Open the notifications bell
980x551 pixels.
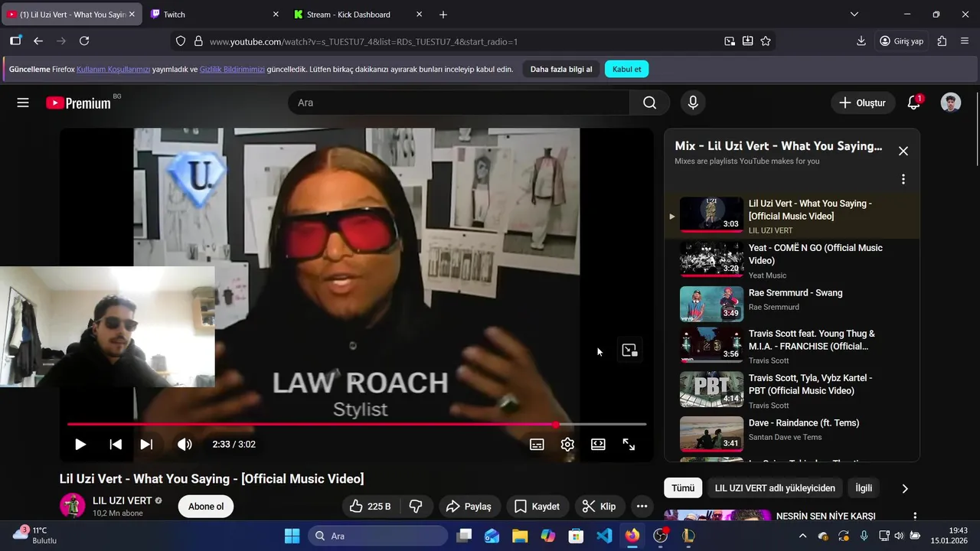pyautogui.click(x=913, y=103)
